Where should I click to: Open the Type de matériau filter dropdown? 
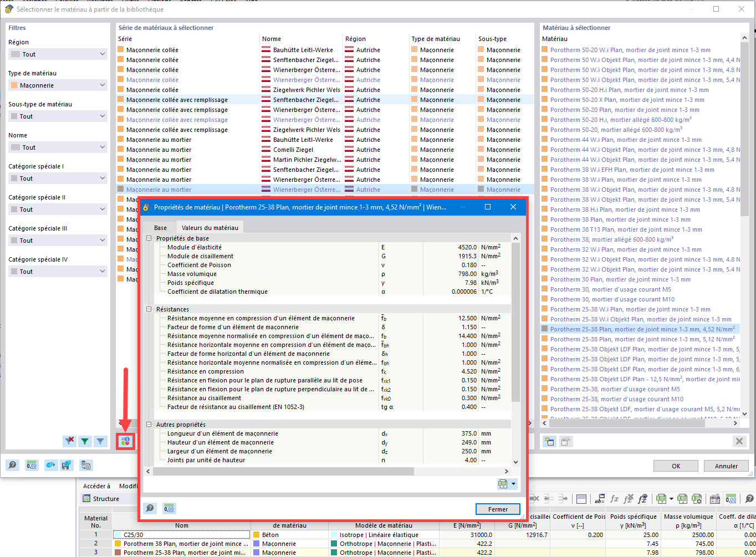tap(58, 85)
